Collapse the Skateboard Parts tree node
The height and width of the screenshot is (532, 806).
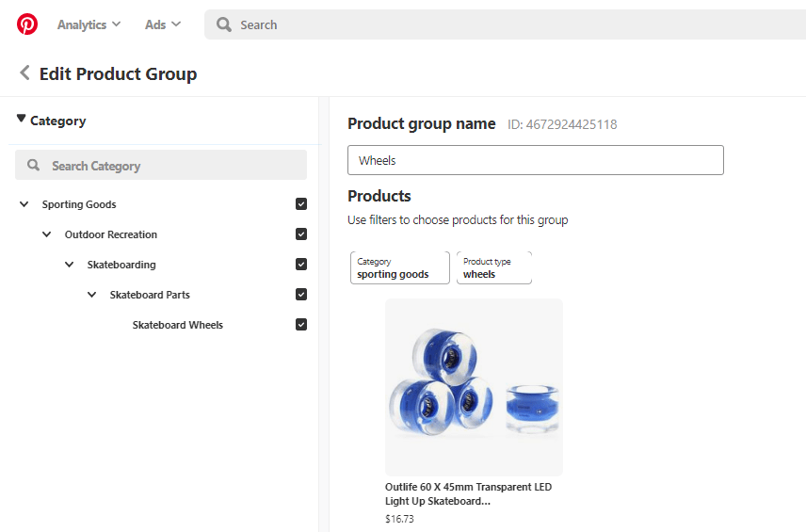(x=92, y=295)
